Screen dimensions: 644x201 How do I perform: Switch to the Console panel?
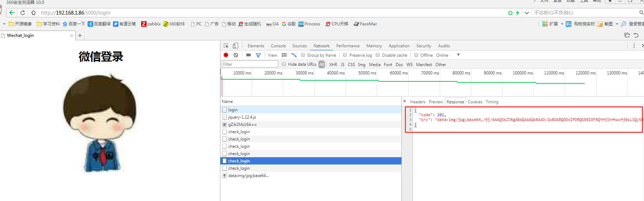coord(278,46)
